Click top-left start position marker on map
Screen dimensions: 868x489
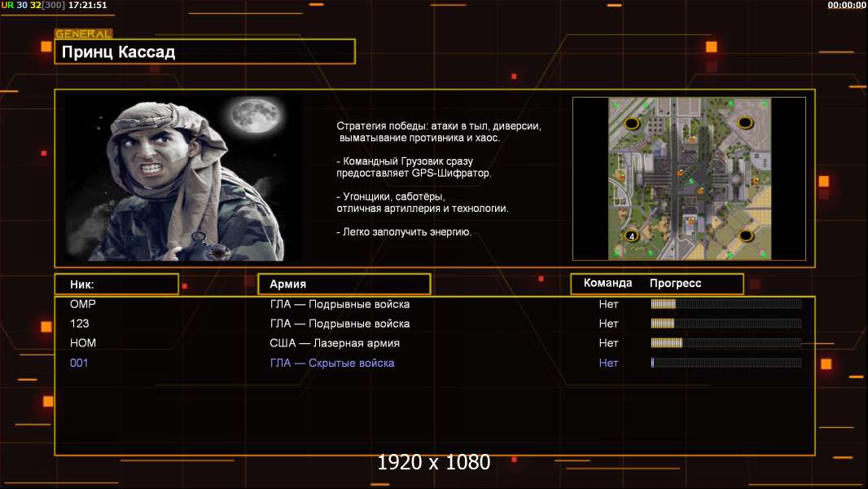[x=632, y=123]
